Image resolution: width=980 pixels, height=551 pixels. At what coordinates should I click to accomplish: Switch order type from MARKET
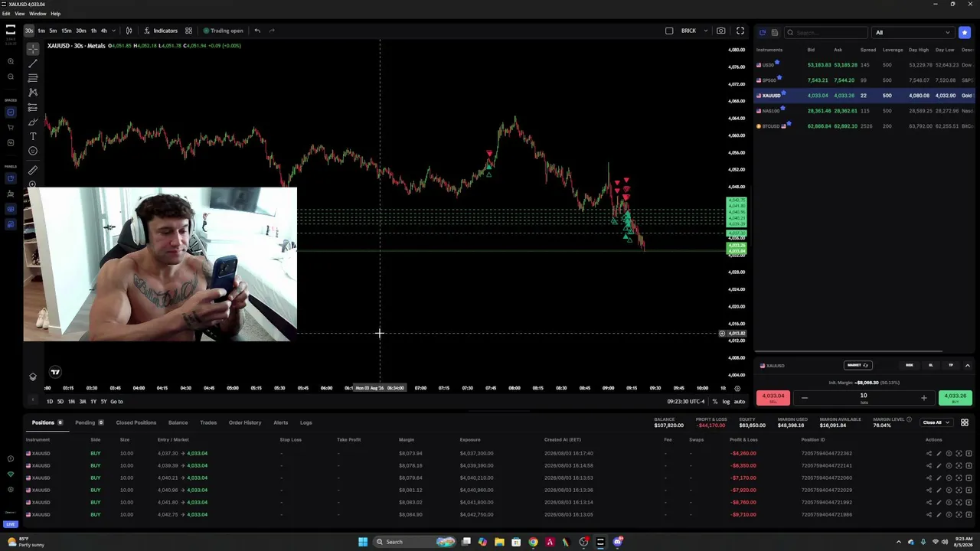[x=857, y=365]
